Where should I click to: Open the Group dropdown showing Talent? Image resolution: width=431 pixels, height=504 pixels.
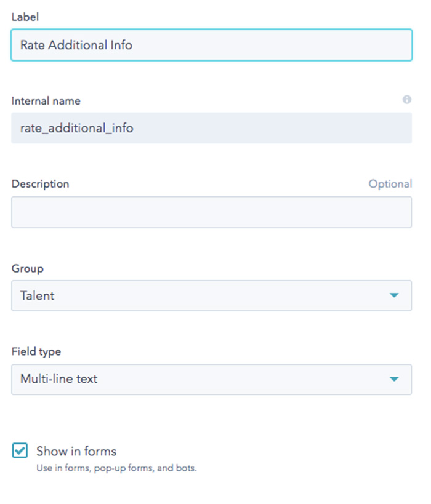pos(212,296)
